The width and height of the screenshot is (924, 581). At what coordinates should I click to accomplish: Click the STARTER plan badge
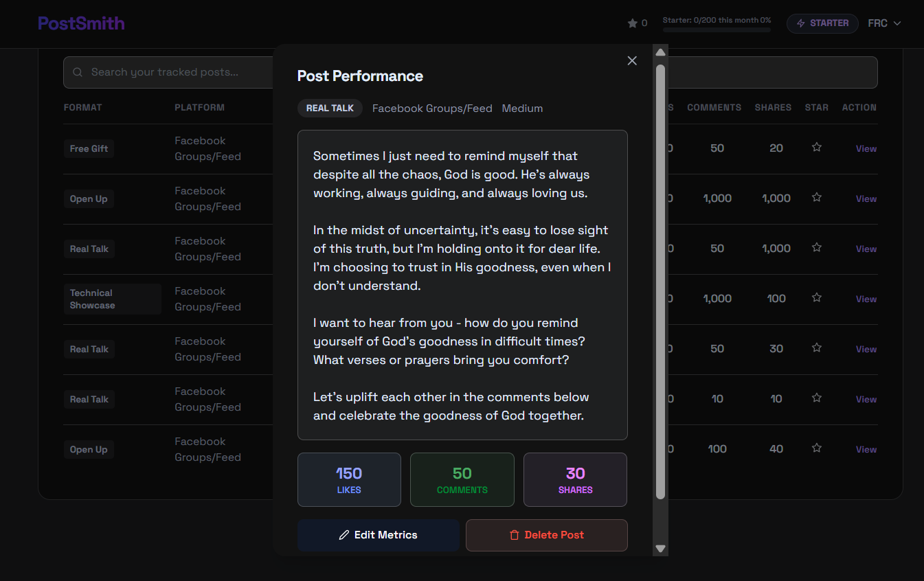tap(822, 23)
